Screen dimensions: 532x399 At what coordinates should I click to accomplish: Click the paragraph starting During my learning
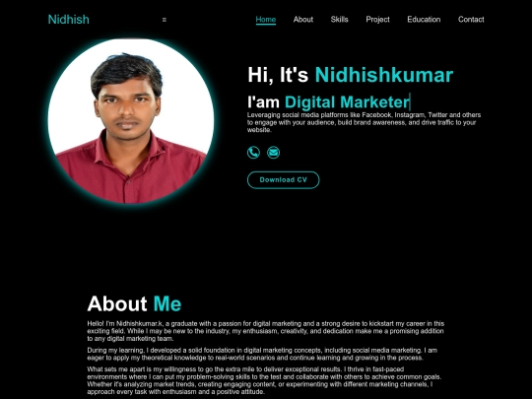[262, 354]
